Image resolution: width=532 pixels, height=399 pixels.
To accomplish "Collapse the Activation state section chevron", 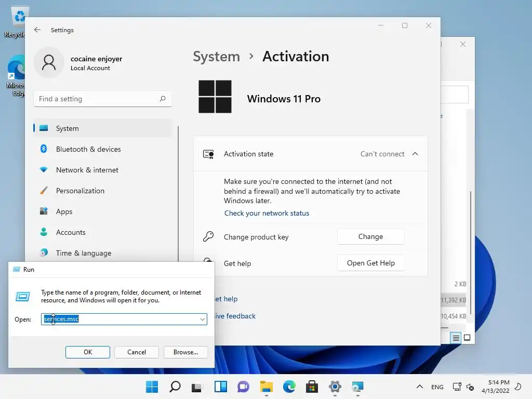I will tap(415, 154).
